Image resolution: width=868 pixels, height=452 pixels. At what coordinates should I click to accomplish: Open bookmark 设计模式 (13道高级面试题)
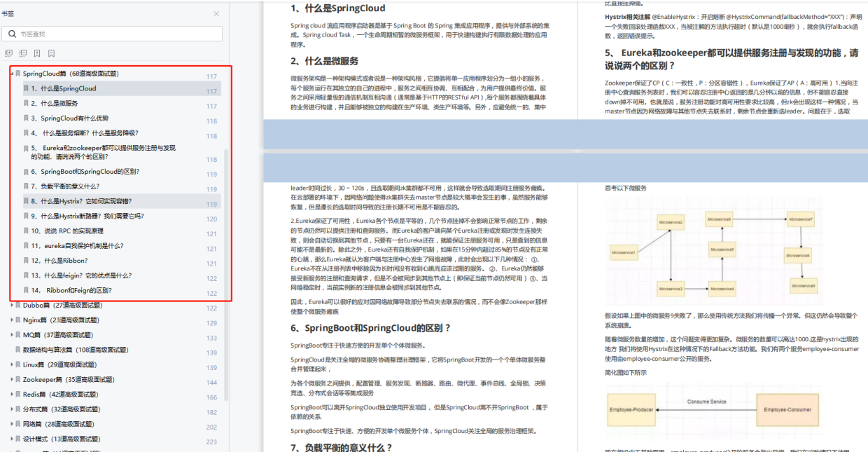tap(62, 439)
